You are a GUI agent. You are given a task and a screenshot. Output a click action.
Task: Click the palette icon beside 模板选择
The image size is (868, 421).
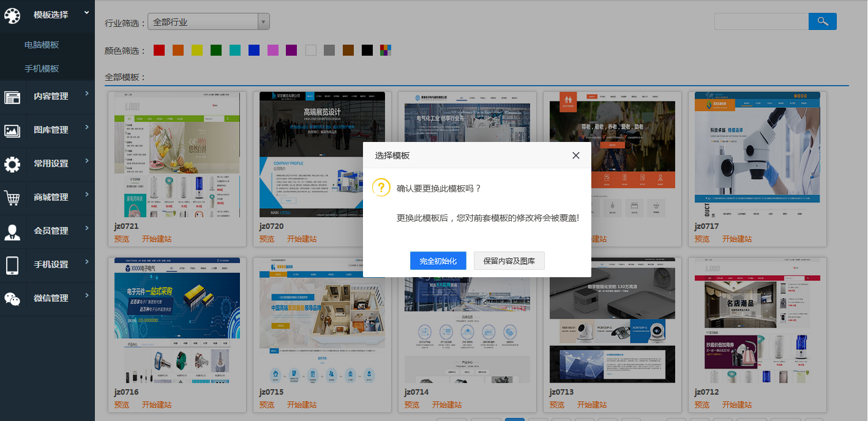12,15
